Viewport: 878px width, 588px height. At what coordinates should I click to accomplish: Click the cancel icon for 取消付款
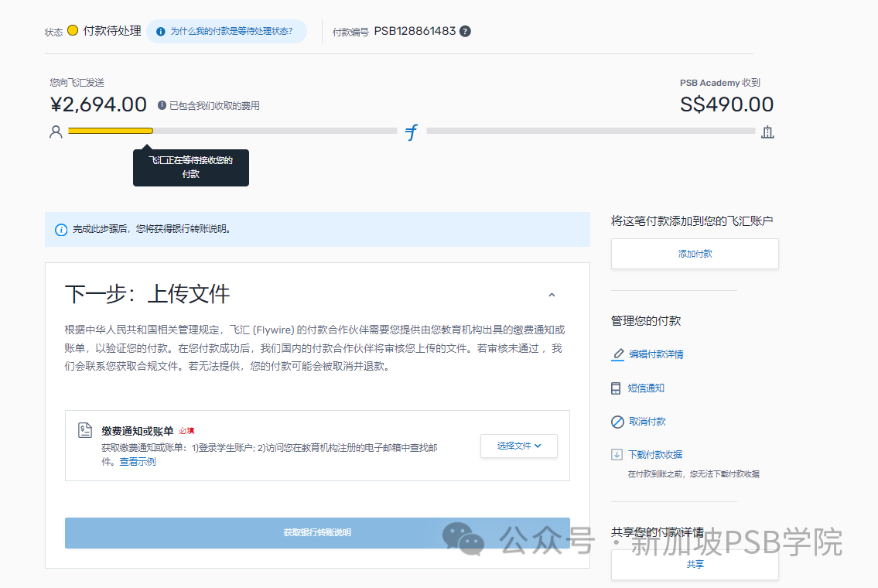pos(617,422)
